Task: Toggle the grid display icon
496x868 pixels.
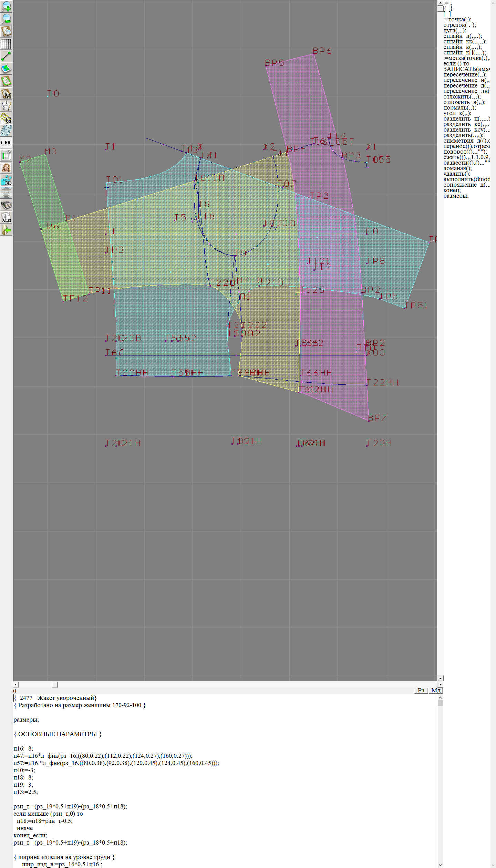Action: click(6, 44)
